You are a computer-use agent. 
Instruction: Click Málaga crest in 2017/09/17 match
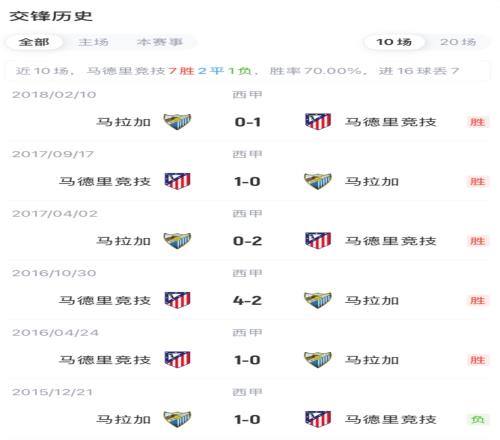[x=318, y=181]
